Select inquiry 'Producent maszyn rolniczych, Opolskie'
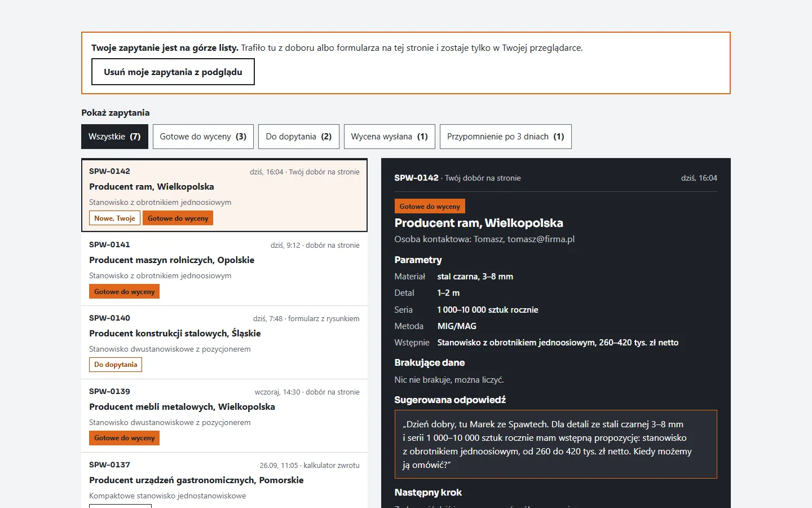 (x=224, y=269)
